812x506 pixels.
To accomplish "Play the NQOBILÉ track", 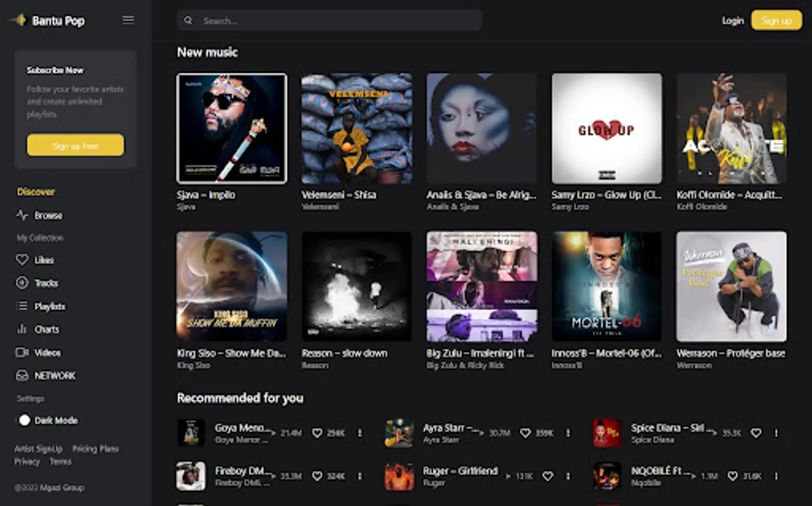I will 693,476.
